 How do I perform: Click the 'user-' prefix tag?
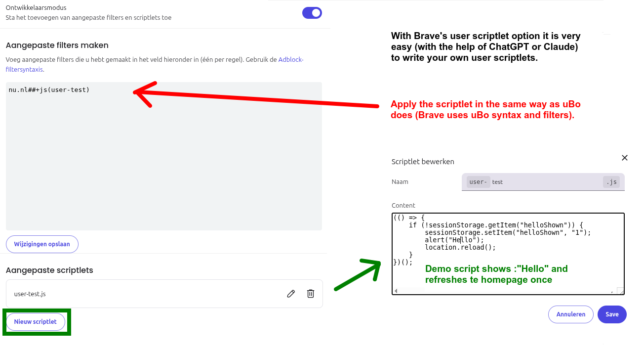pyautogui.click(x=478, y=182)
